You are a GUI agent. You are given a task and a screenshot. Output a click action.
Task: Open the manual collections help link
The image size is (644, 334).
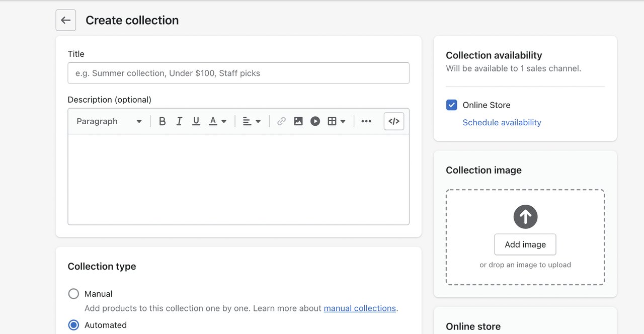[x=359, y=308]
